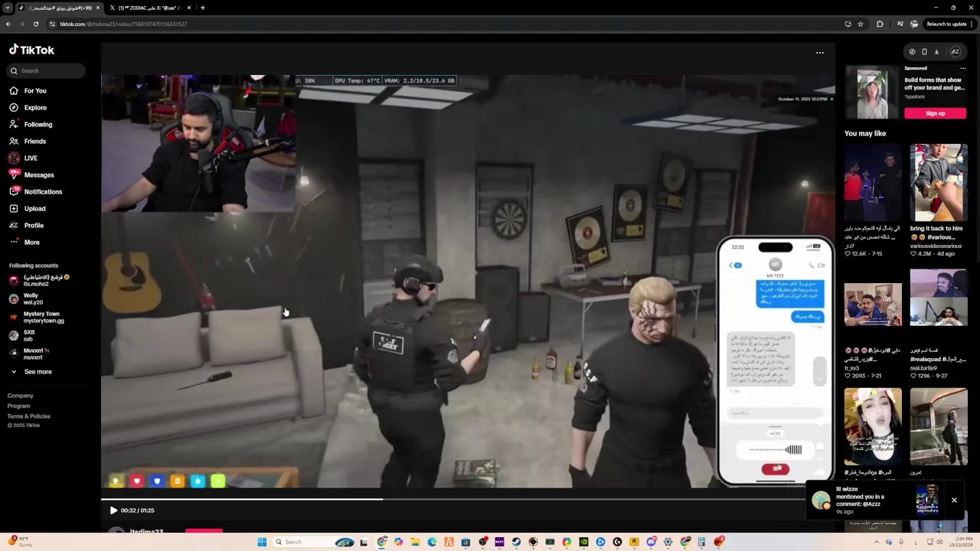Open the Windows Start menu
Screen dimensions: 980x551
(262, 542)
